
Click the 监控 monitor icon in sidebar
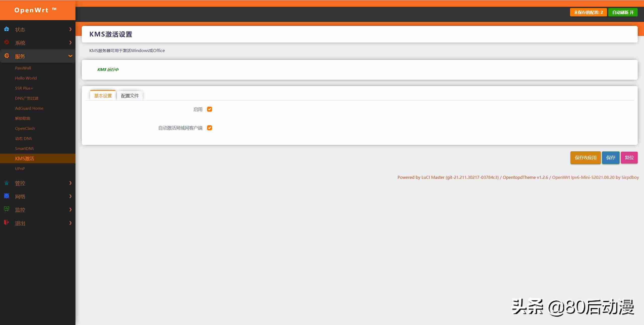pos(7,209)
